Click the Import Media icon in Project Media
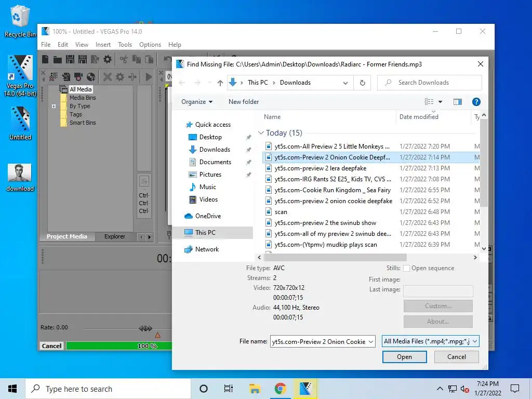 pos(66,77)
